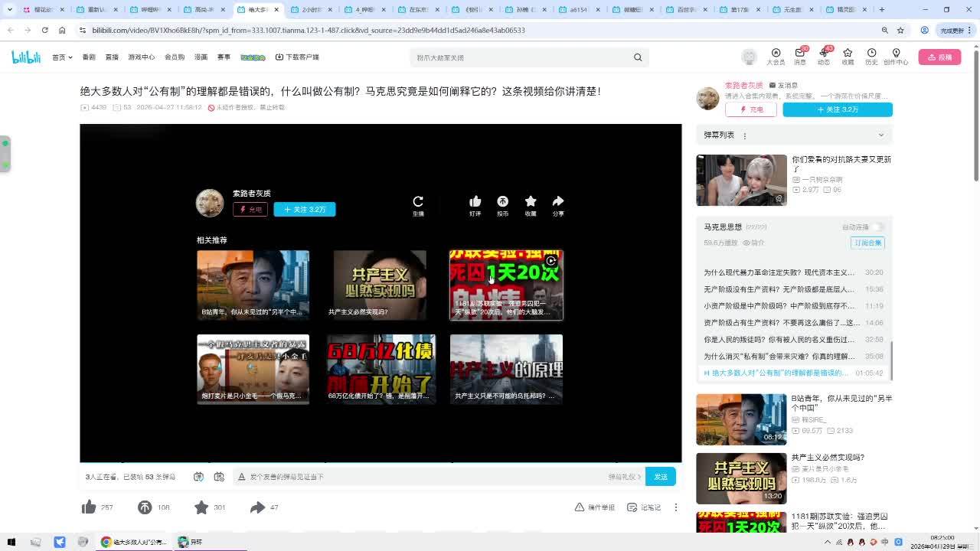Open the three-dot more menu below the video
980x551 pixels.
(676, 507)
